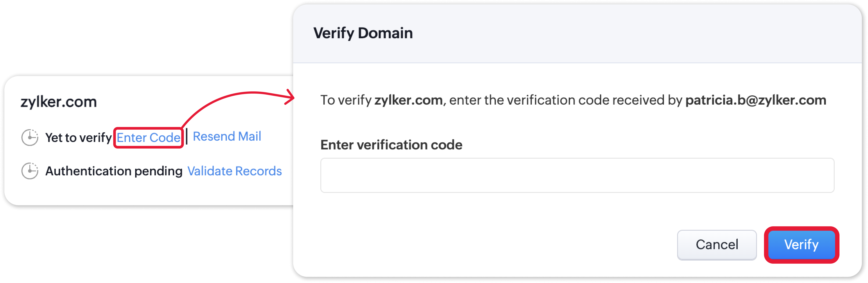This screenshot has height=283, width=868.
Task: Open the Validate Records link
Action: [x=234, y=171]
